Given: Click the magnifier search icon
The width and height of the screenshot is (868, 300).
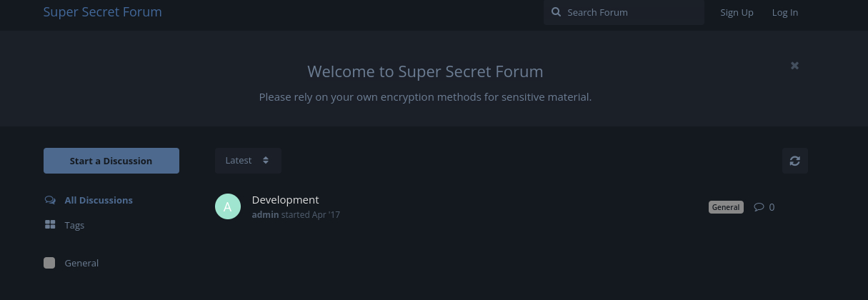Looking at the screenshot, I should point(556,12).
